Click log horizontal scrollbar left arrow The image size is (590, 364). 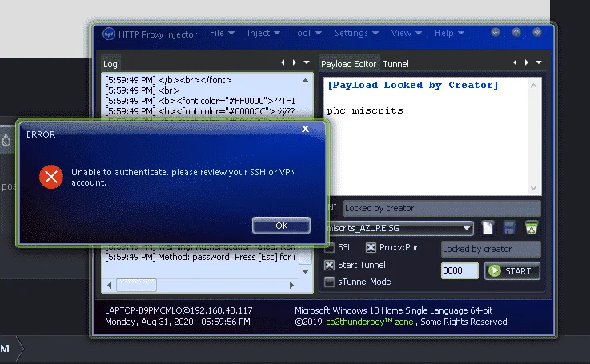point(110,285)
